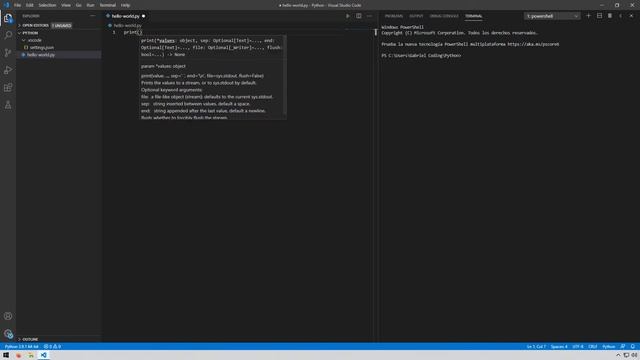Open the Run menu

click(x=90, y=5)
